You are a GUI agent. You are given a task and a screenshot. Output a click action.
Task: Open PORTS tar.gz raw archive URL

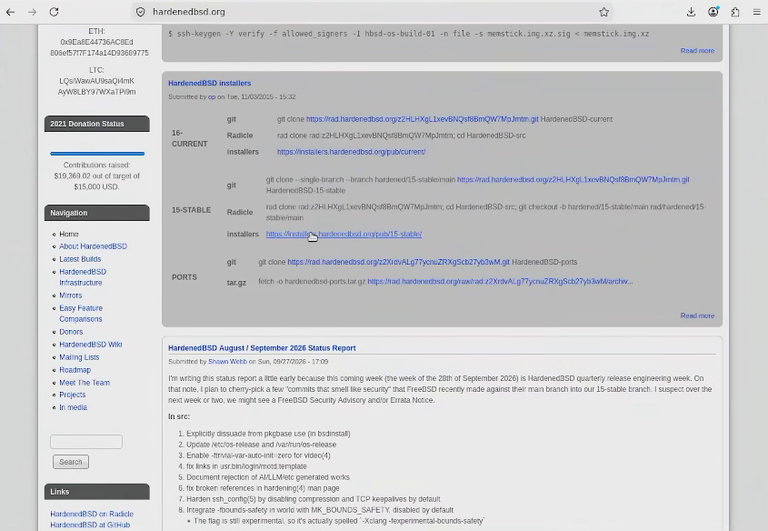click(x=500, y=281)
